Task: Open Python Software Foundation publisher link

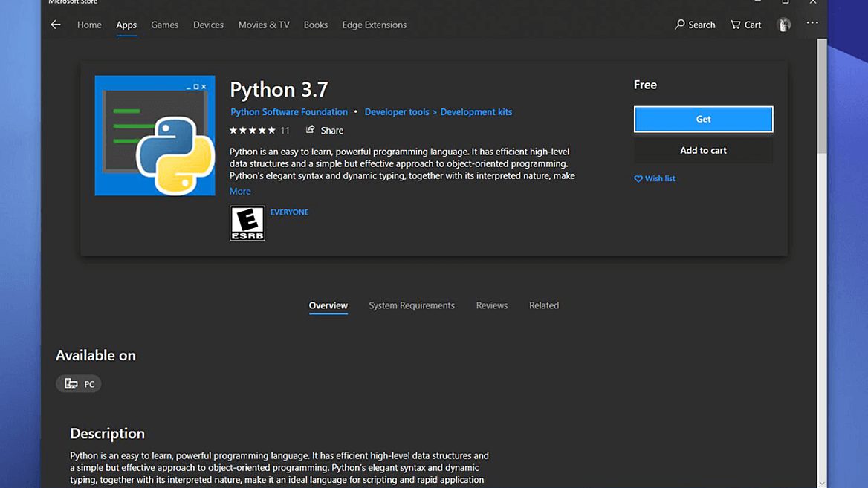Action: (x=289, y=111)
